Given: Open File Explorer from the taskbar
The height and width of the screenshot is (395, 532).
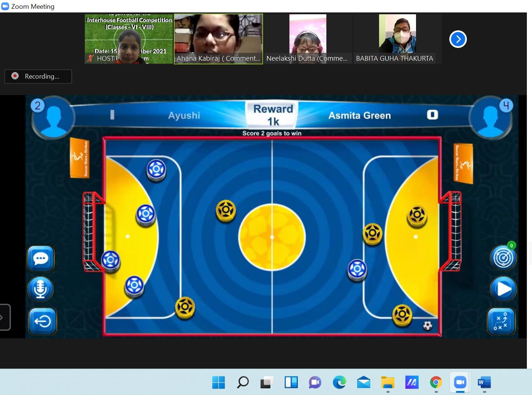Looking at the screenshot, I should 387,383.
